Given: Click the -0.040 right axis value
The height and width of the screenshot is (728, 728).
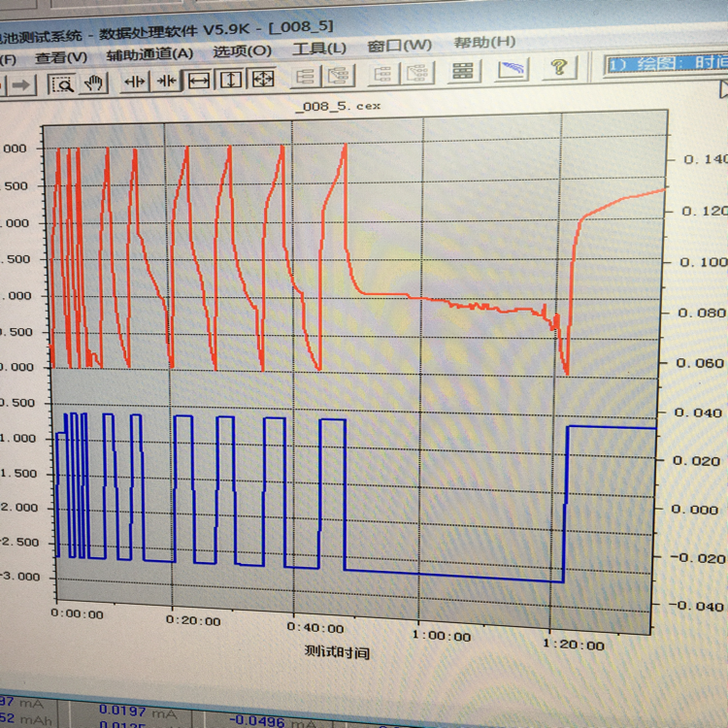Looking at the screenshot, I should click(x=696, y=606).
